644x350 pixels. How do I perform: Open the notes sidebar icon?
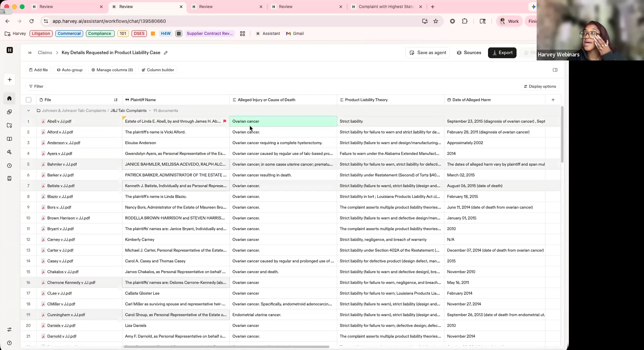[9, 178]
